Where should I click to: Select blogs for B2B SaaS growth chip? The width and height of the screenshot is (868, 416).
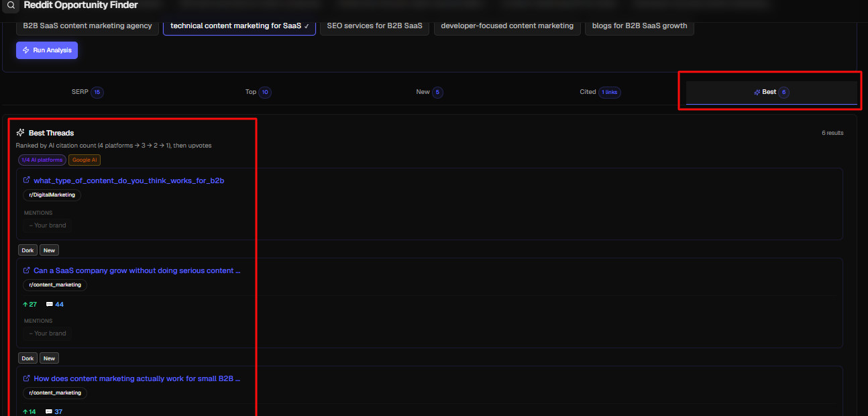coord(639,26)
